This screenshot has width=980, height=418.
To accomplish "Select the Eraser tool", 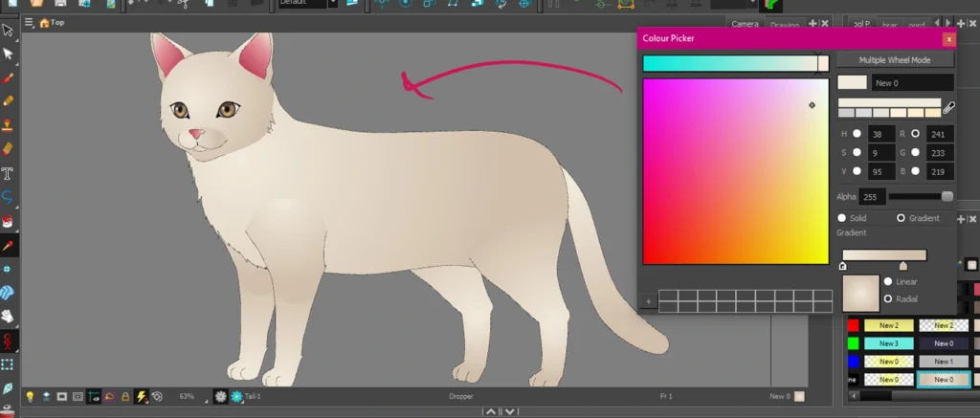I will coord(8,148).
